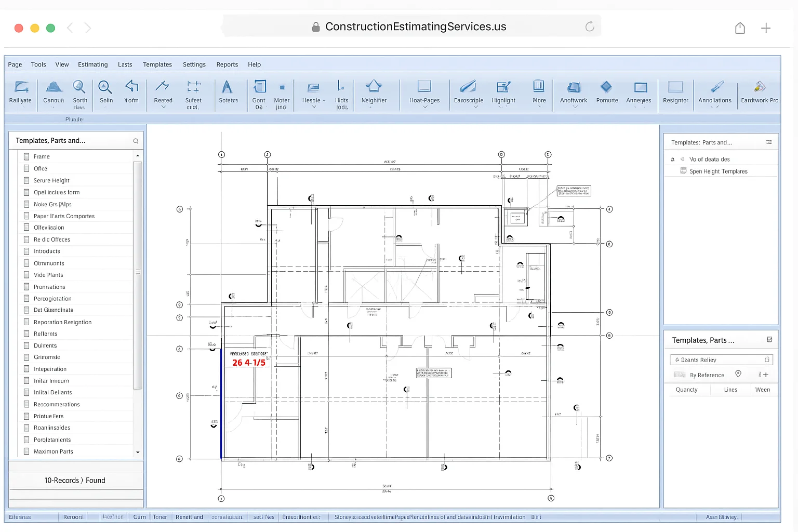Click the parts list vertical scrollbar

(x=138, y=274)
